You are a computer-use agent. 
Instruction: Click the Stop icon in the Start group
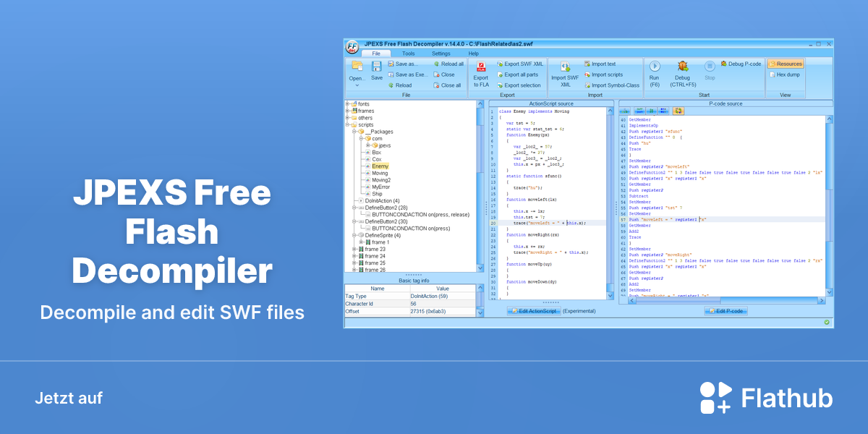(x=710, y=66)
